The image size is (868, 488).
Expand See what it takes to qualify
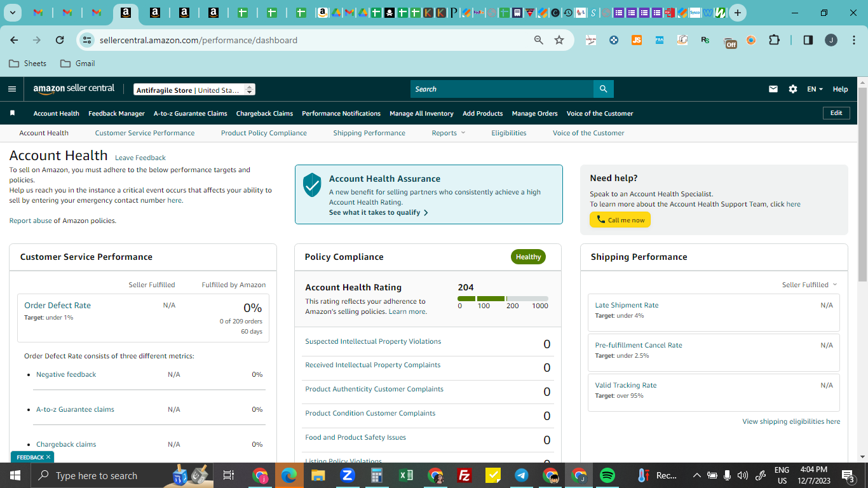tap(378, 212)
